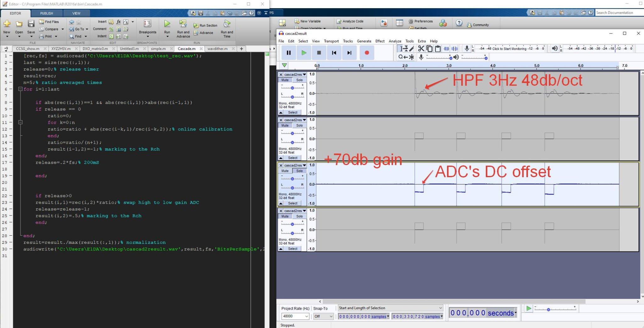This screenshot has height=328, width=644.
Task: Click the Silence audio icon
Action: click(454, 48)
